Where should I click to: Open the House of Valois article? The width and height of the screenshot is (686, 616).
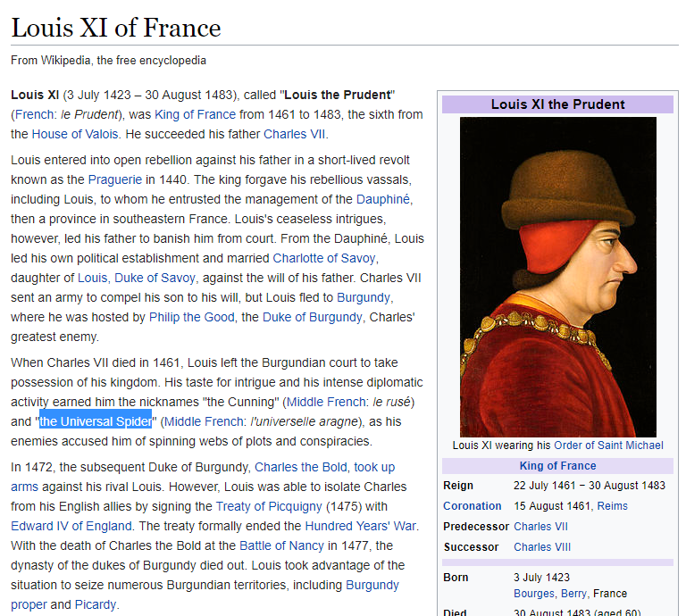click(x=75, y=134)
